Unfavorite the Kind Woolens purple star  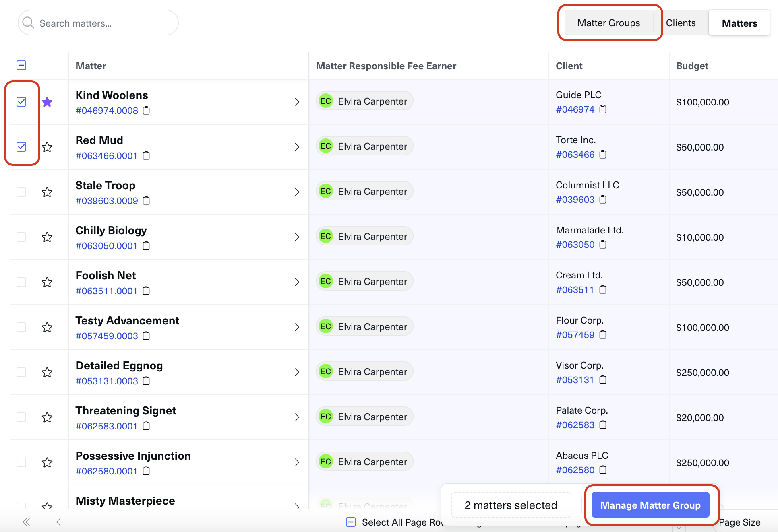[x=47, y=102]
